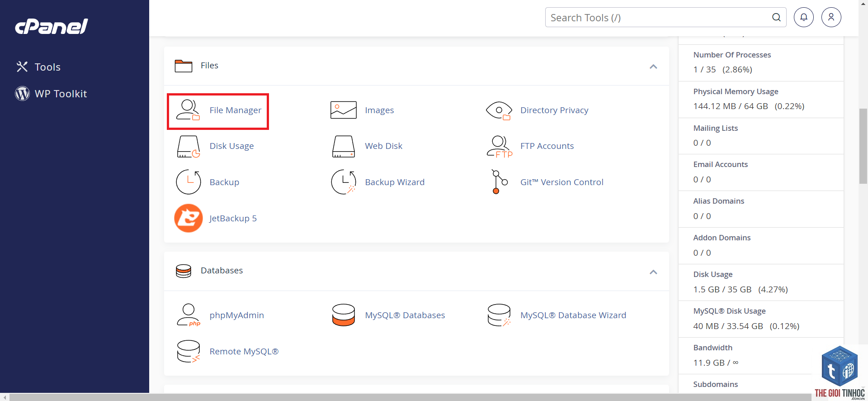The width and height of the screenshot is (868, 401).
Task: Click the Mailing Lists statistic label
Action: pyautogui.click(x=715, y=128)
